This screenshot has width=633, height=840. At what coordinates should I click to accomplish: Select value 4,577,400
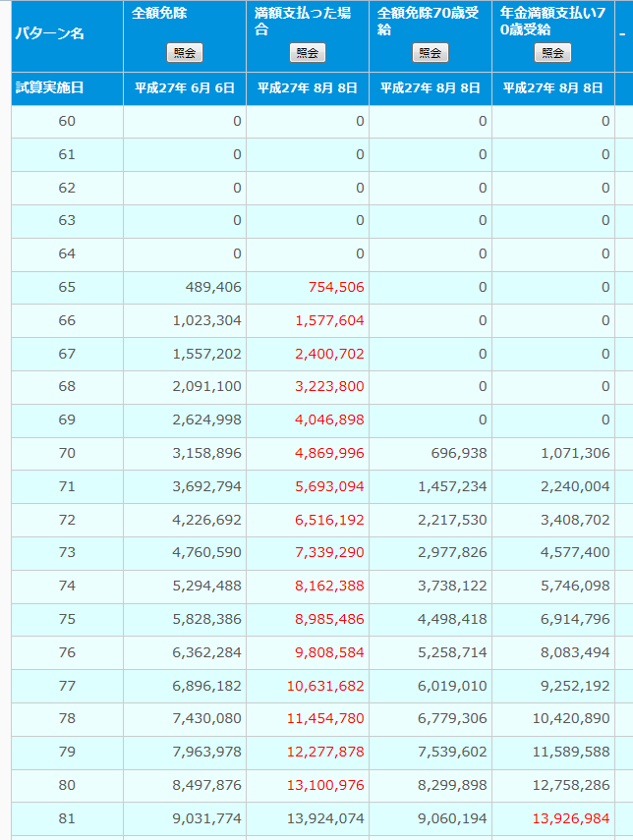pos(575,552)
